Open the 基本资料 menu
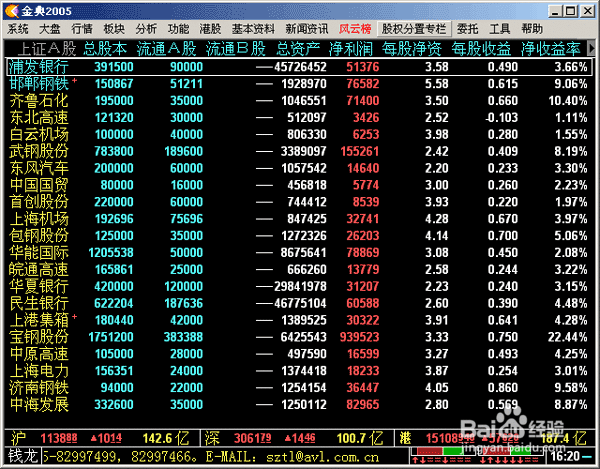 click(x=253, y=29)
